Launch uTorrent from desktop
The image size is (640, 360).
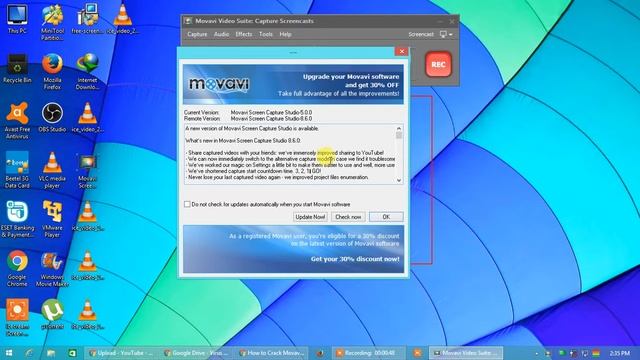[52, 315]
